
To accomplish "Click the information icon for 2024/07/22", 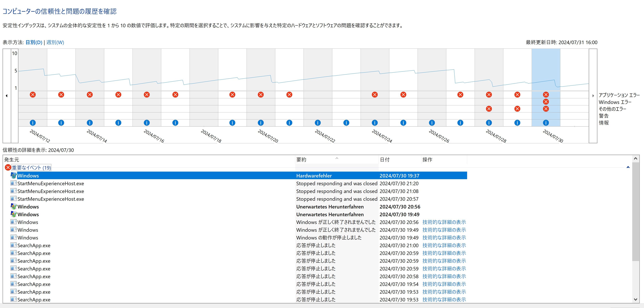I will [318, 123].
